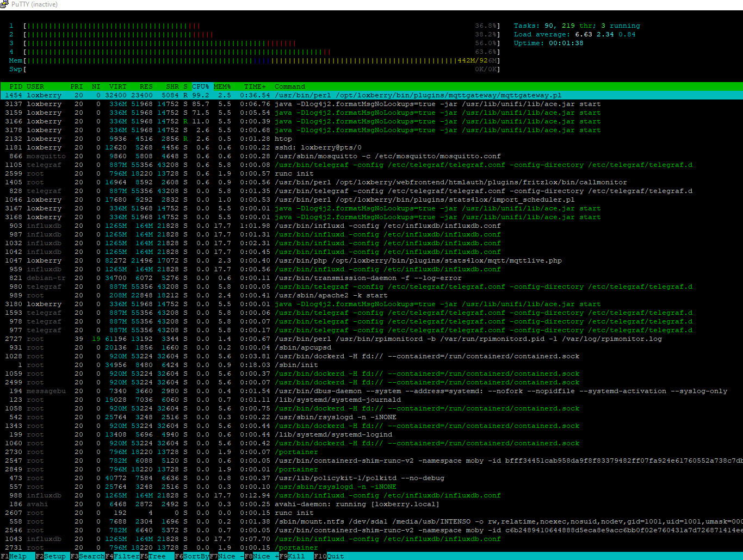743x560 pixels.
Task: Click F9 Kill in the bottom bar
Action: coord(296,556)
